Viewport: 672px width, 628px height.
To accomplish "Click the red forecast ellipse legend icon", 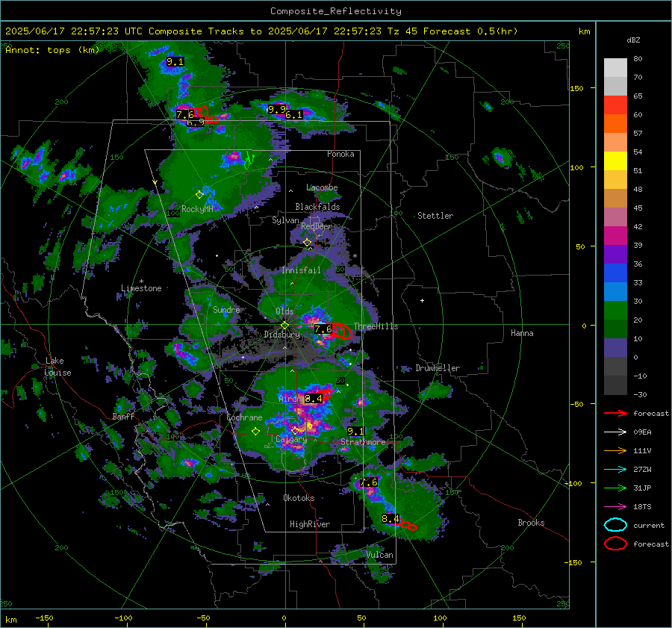I will [x=615, y=544].
